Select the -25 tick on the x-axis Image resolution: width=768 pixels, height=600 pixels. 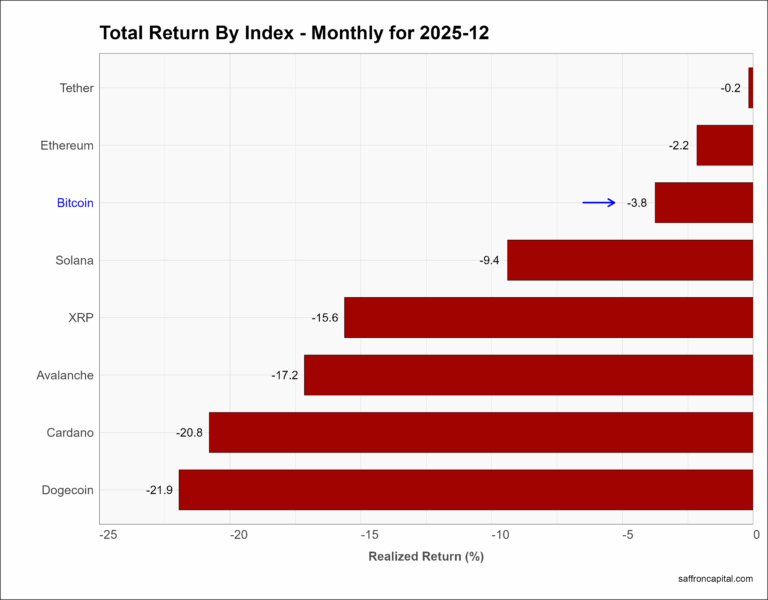[108, 535]
